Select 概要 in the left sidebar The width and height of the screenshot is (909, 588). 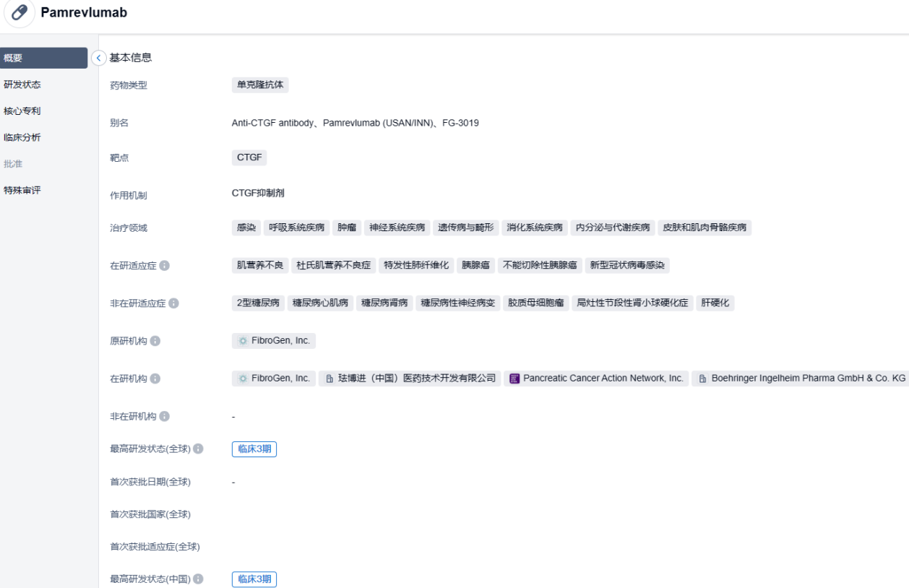[x=43, y=58]
